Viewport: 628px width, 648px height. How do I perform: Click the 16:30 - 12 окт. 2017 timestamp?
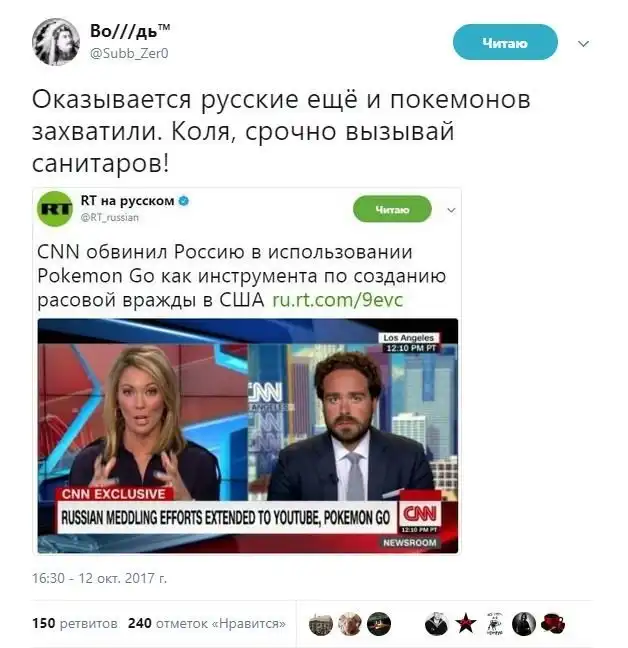pyautogui.click(x=100, y=578)
